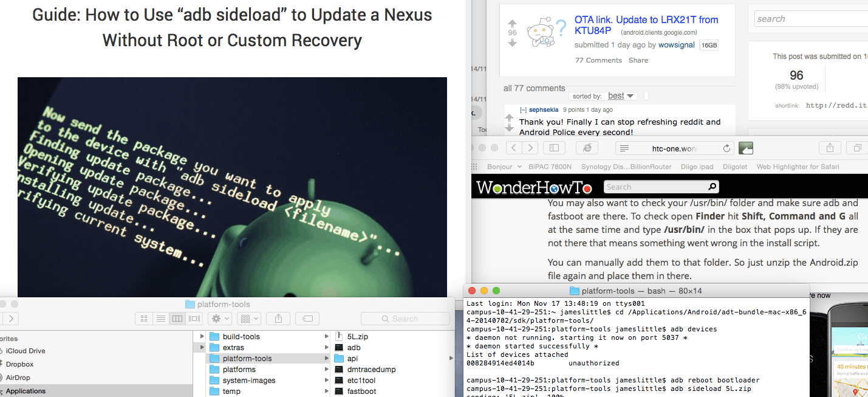Open the OTA link post title
This screenshot has width=868, height=397.
[646, 26]
